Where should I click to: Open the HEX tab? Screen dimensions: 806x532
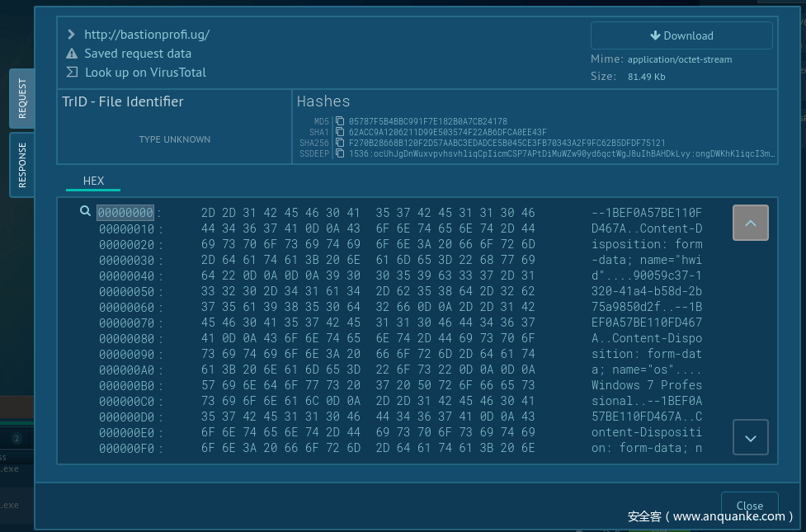[x=93, y=181]
